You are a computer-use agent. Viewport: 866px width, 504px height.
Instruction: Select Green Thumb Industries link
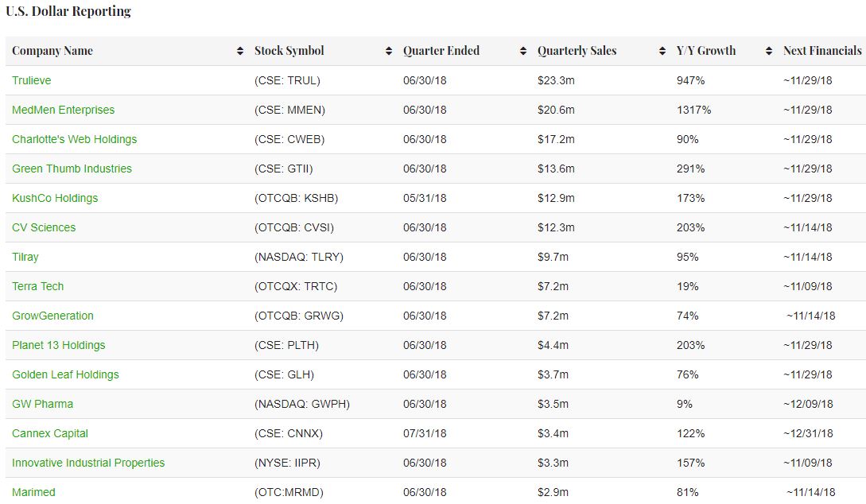(72, 169)
